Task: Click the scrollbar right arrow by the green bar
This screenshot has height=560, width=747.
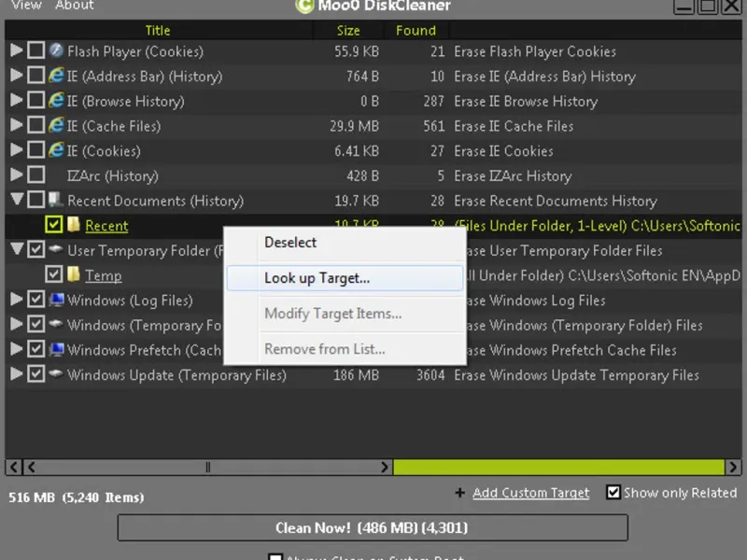Action: tap(385, 468)
